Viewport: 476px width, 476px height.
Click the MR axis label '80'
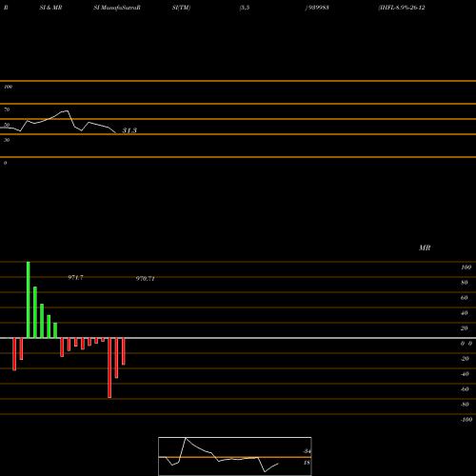[465, 283]
